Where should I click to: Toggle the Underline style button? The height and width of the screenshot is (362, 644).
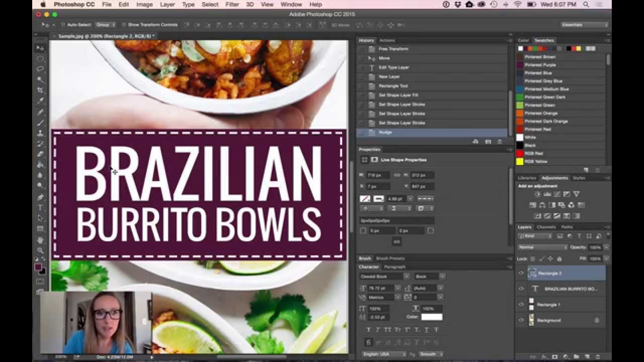click(x=426, y=330)
